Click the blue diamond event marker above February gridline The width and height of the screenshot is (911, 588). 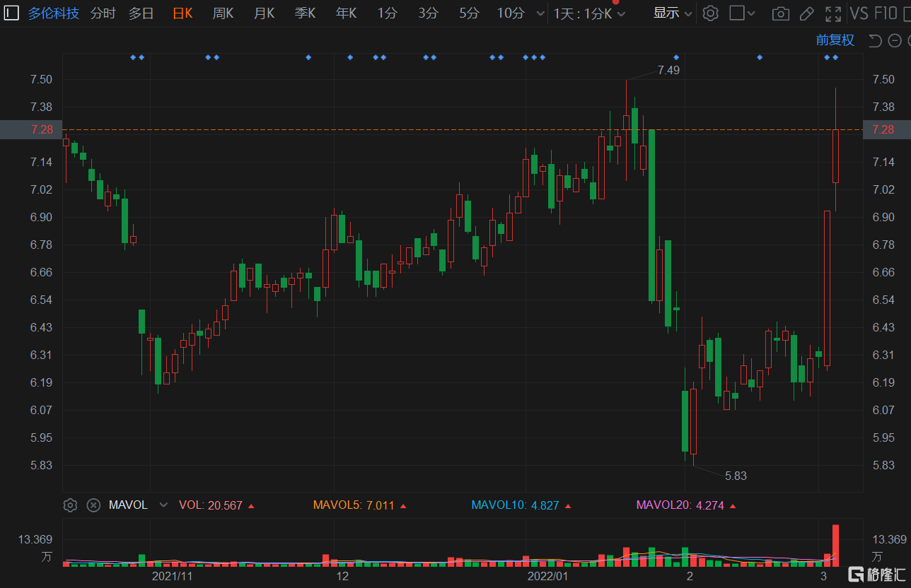click(676, 57)
